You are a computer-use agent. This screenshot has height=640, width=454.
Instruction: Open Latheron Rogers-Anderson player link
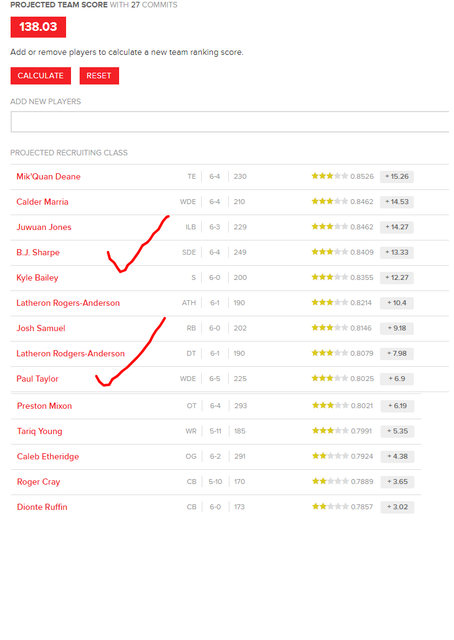[68, 303]
